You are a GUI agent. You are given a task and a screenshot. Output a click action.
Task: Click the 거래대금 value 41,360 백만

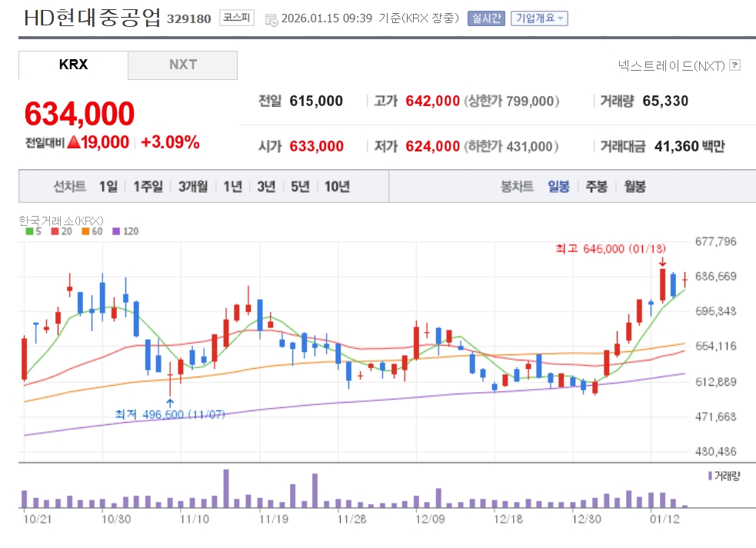pyautogui.click(x=689, y=146)
